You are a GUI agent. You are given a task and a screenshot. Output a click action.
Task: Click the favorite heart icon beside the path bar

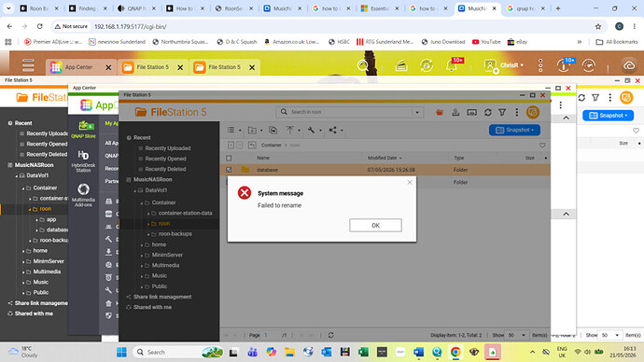542,146
